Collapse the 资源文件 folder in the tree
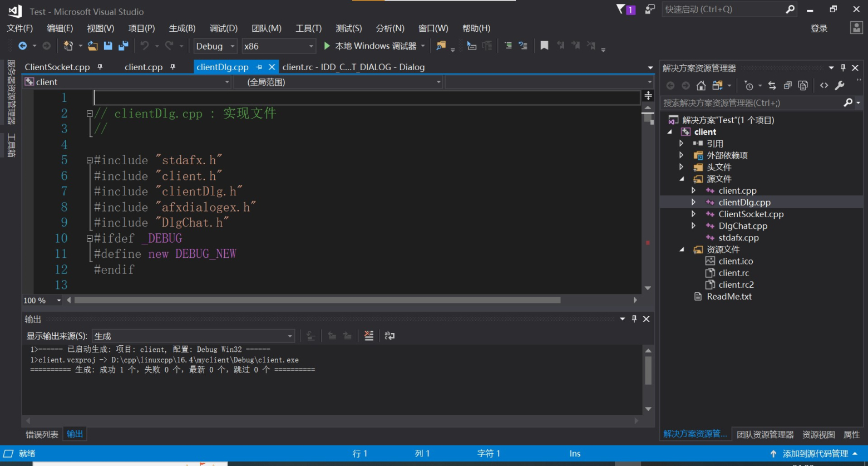 682,249
